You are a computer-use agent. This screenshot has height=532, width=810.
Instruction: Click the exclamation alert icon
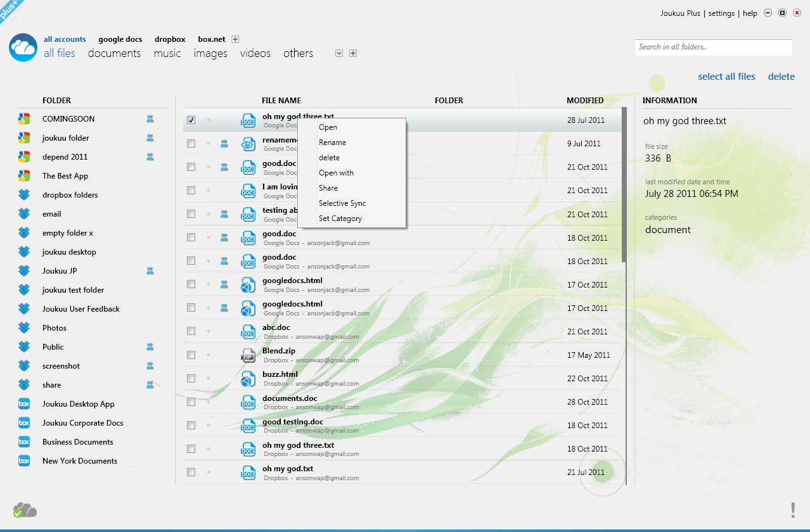pos(792,510)
